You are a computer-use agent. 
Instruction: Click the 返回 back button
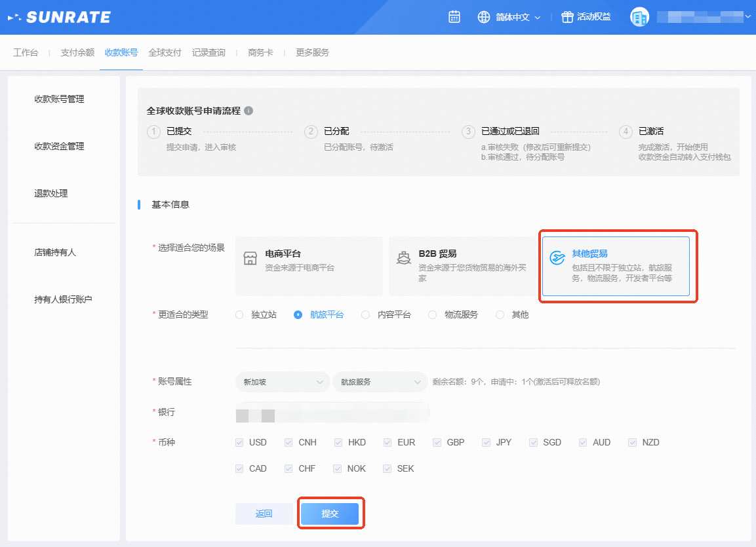click(264, 514)
